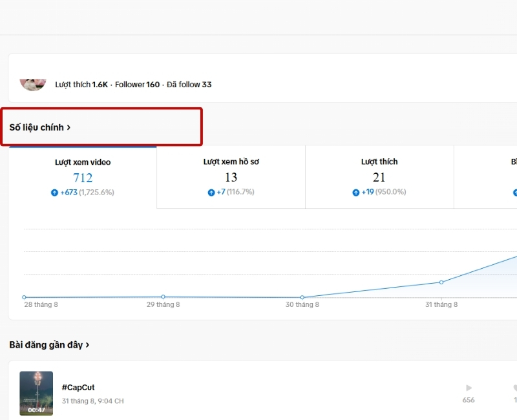Click the 29 tháng 8 axis label

164,304
